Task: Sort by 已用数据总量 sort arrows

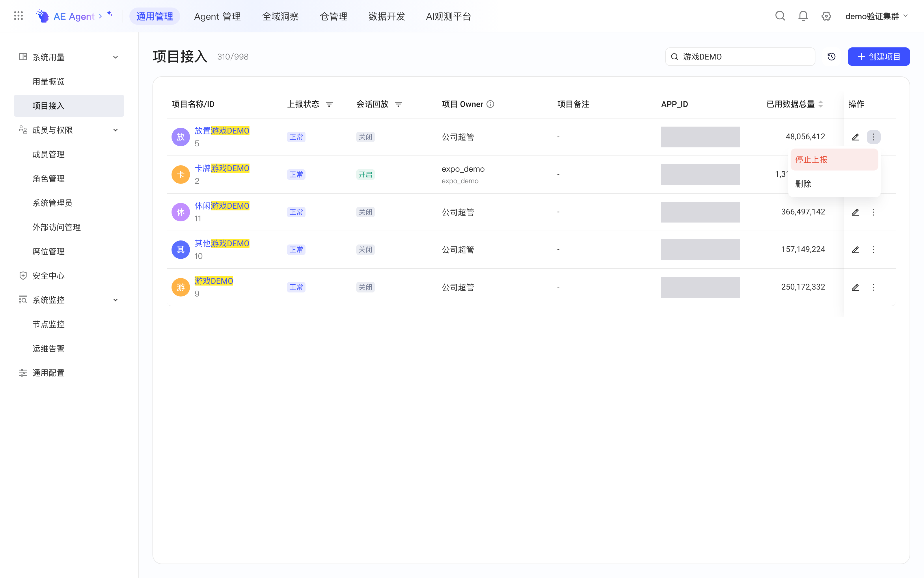Action: pos(821,104)
